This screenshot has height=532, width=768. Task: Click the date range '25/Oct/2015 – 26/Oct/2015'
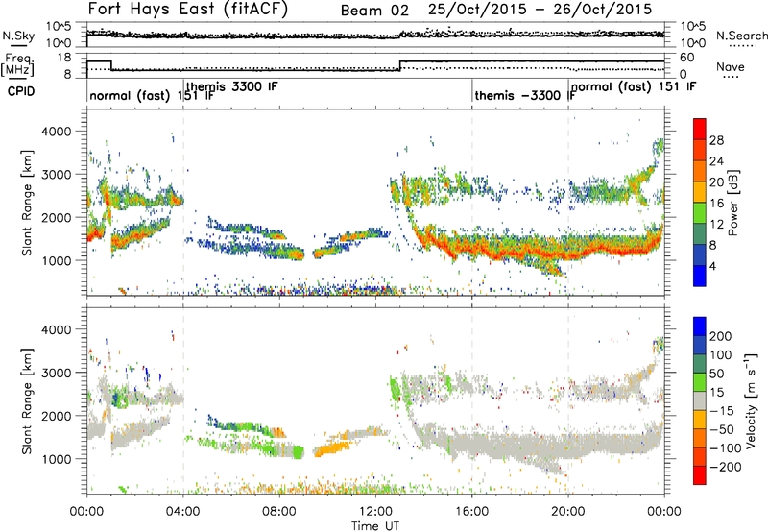pyautogui.click(x=540, y=10)
